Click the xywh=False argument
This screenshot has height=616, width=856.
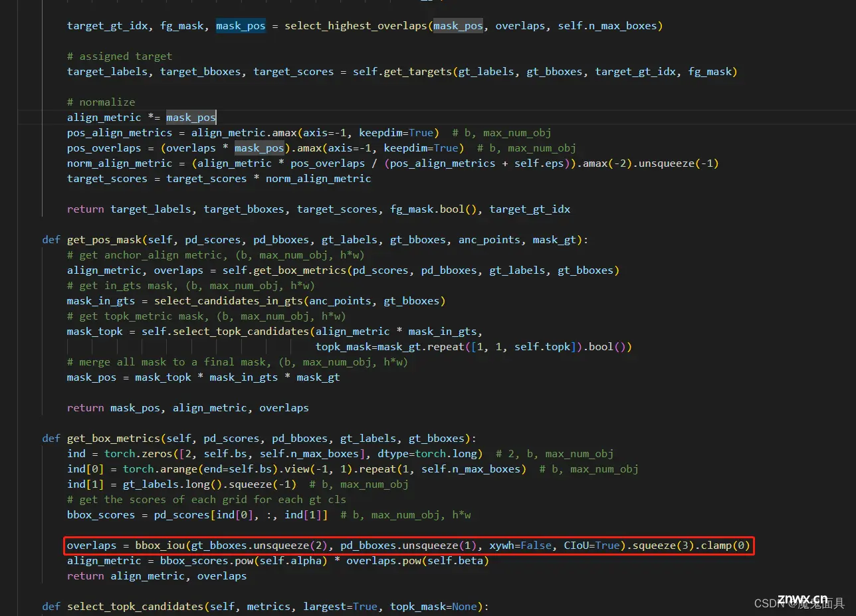click(x=520, y=546)
